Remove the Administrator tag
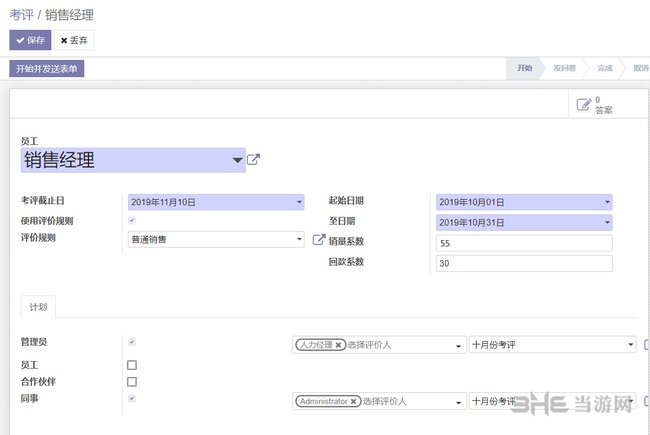 click(353, 401)
